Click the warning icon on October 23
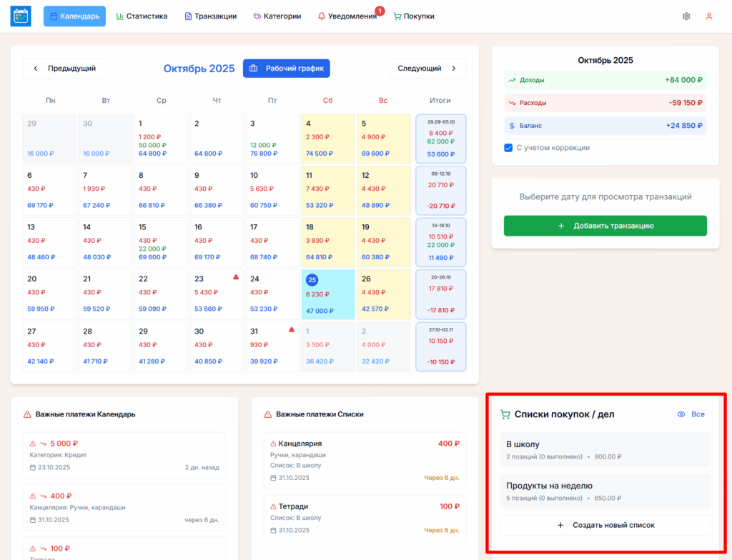Screen dimensions: 732x560 pos(237,279)
